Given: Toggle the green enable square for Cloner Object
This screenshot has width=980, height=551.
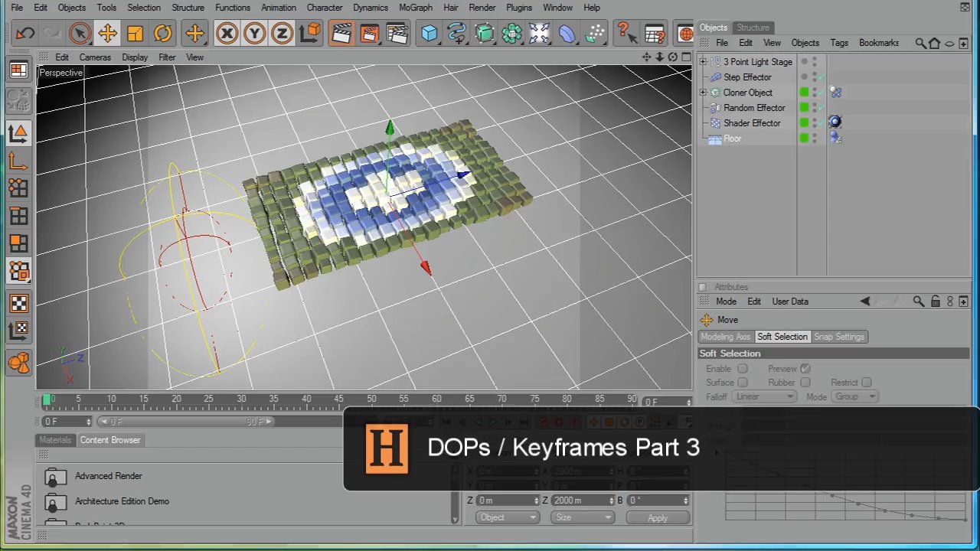Looking at the screenshot, I should point(804,92).
